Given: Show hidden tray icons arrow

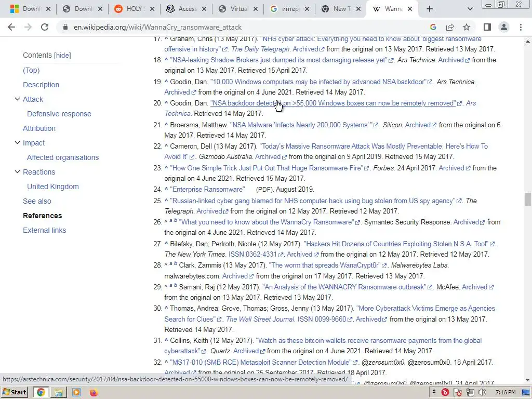Looking at the screenshot, I should (x=434, y=392).
